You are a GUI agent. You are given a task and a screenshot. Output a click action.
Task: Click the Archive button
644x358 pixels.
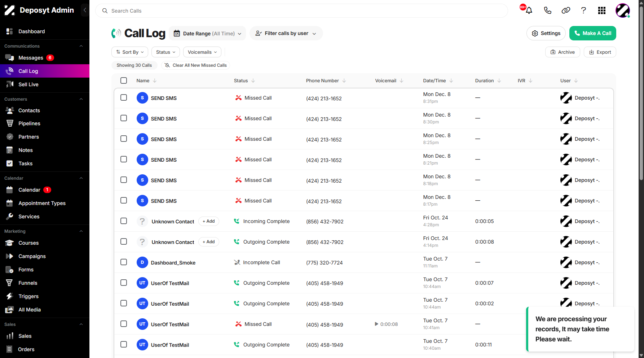pos(563,52)
